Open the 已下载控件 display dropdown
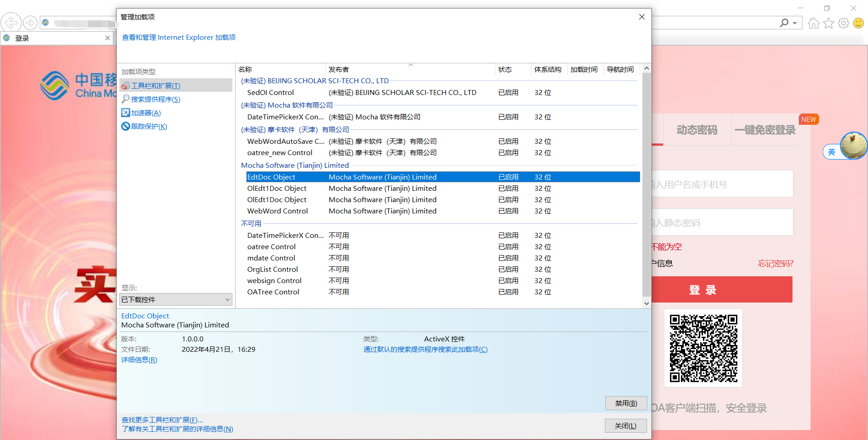This screenshot has width=868, height=440. point(176,299)
